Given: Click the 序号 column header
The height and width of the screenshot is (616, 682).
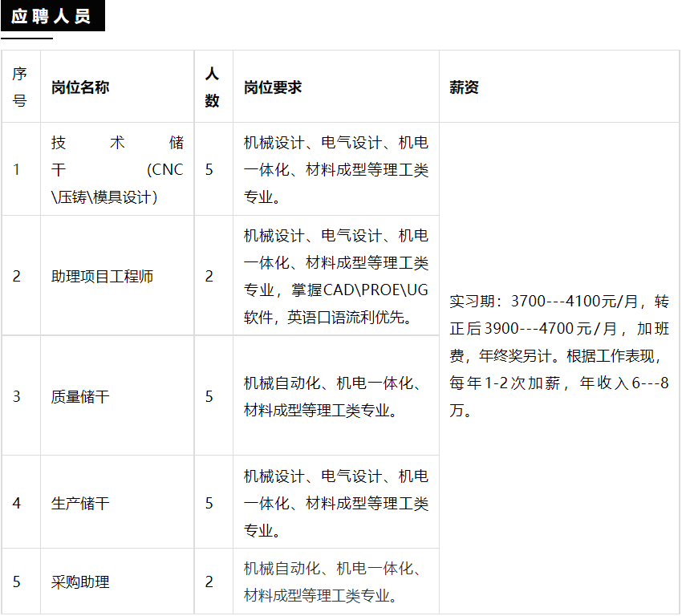Looking at the screenshot, I should coord(20,87).
